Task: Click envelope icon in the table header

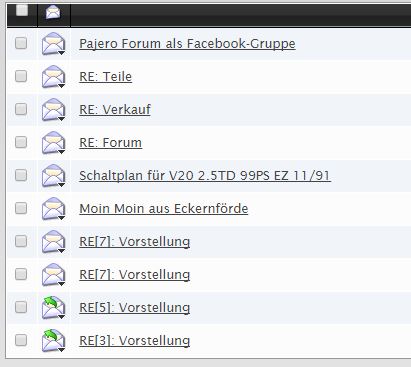Action: (53, 13)
